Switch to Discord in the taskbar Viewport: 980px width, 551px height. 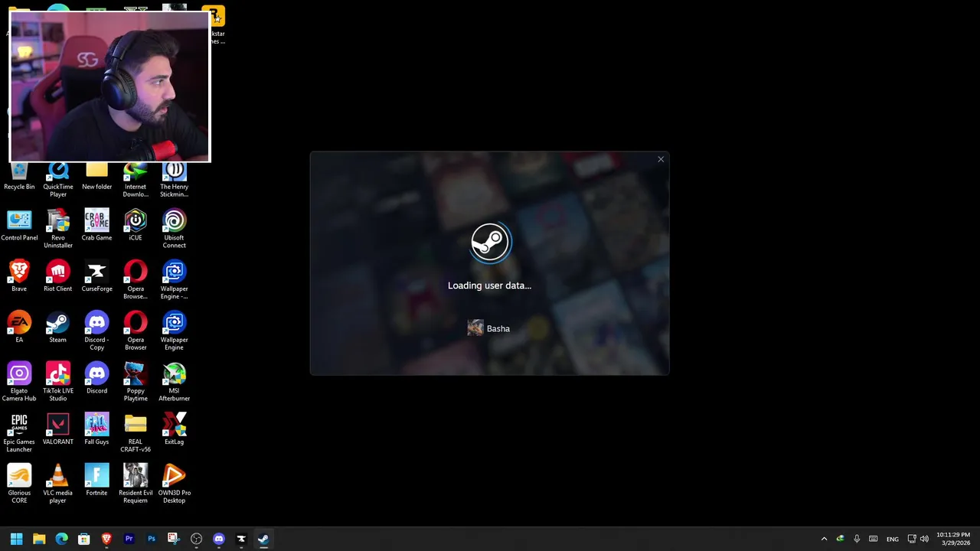219,539
